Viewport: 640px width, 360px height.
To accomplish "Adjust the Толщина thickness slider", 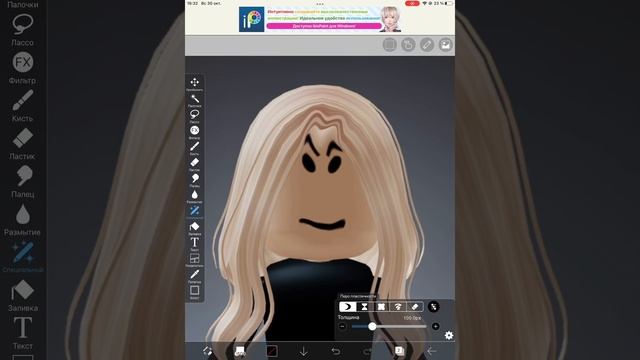I will 389,326.
